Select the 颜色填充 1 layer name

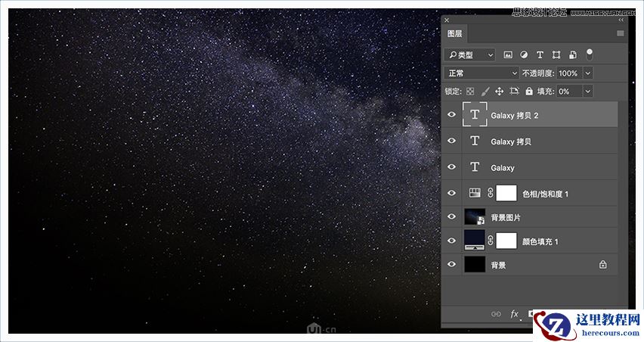point(540,241)
